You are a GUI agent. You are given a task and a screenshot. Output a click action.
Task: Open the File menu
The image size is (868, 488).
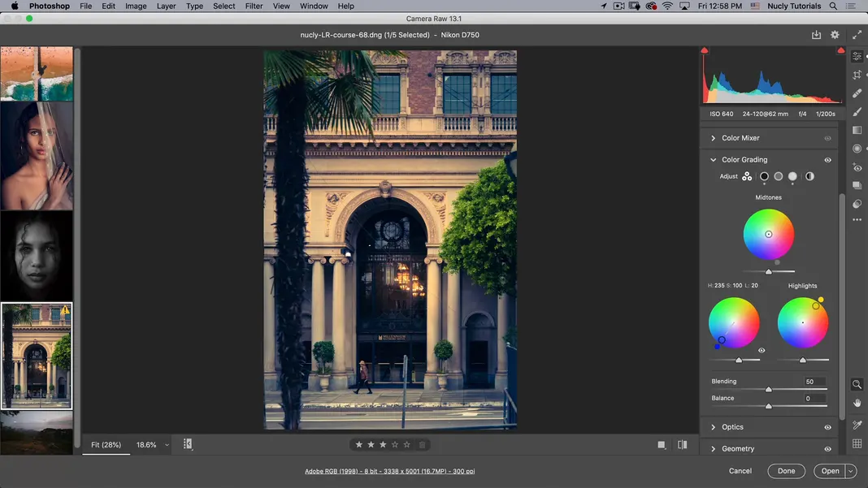click(x=86, y=6)
